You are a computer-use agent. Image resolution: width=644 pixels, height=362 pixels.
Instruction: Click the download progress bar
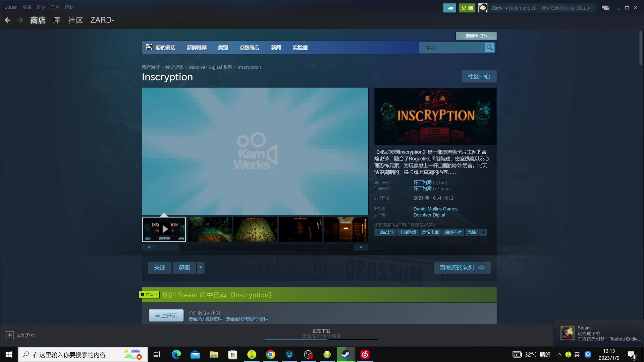click(x=321, y=339)
